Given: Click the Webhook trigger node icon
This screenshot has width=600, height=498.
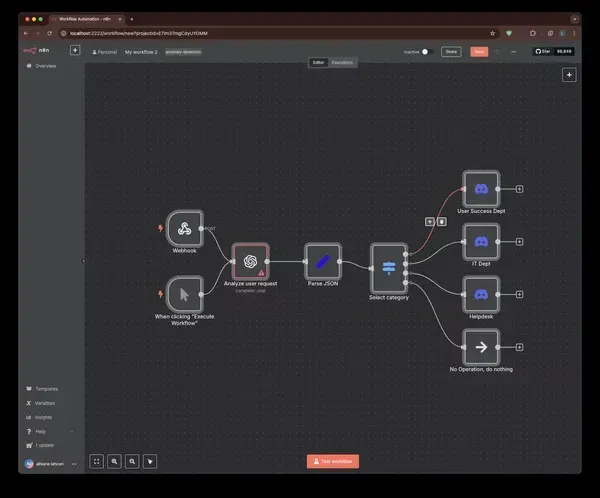Looking at the screenshot, I should pos(184,228).
